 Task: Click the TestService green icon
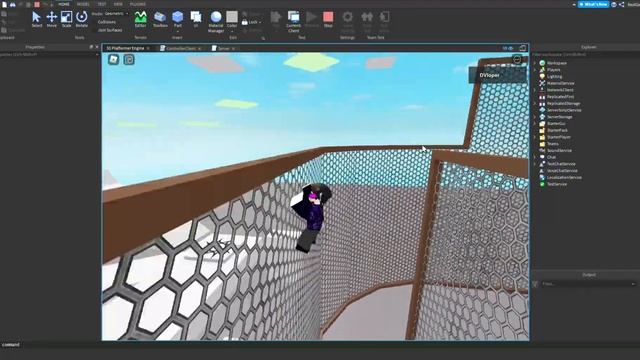point(542,184)
